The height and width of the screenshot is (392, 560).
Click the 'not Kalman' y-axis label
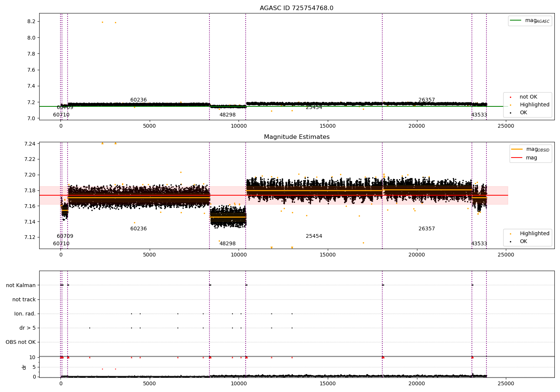[x=21, y=285]
